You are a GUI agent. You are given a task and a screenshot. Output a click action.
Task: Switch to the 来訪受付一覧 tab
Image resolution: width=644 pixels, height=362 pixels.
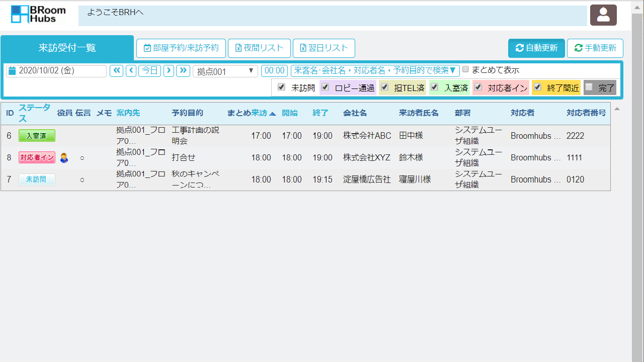coord(67,48)
